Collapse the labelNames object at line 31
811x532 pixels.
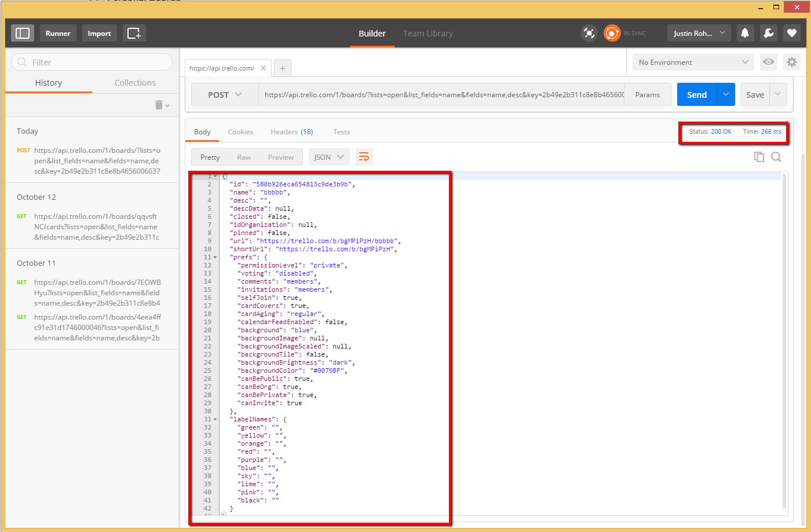tap(215, 419)
